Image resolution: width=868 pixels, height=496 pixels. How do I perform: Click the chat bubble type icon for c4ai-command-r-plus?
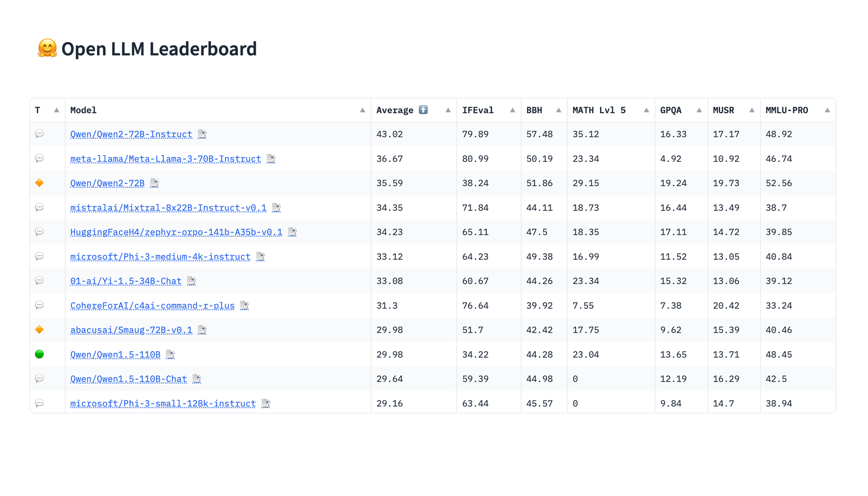[40, 305]
